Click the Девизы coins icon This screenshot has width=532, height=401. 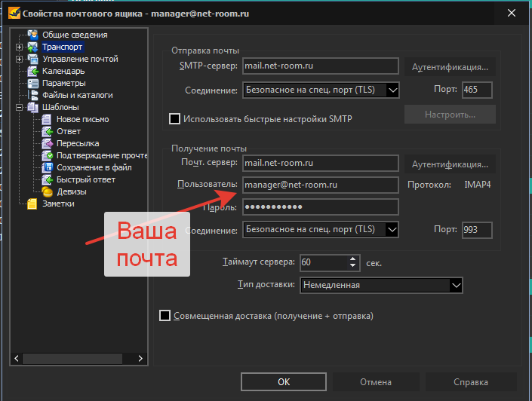point(47,192)
